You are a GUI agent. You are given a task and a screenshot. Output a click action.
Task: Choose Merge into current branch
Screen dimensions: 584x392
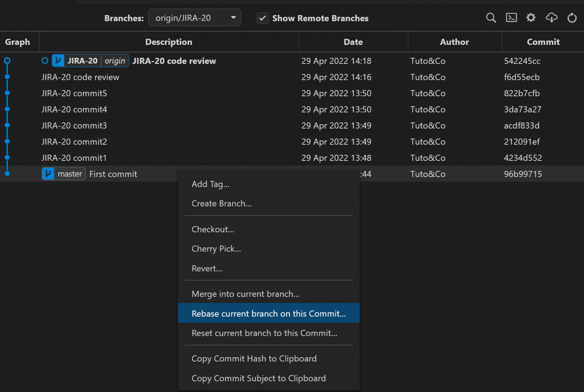click(x=245, y=294)
